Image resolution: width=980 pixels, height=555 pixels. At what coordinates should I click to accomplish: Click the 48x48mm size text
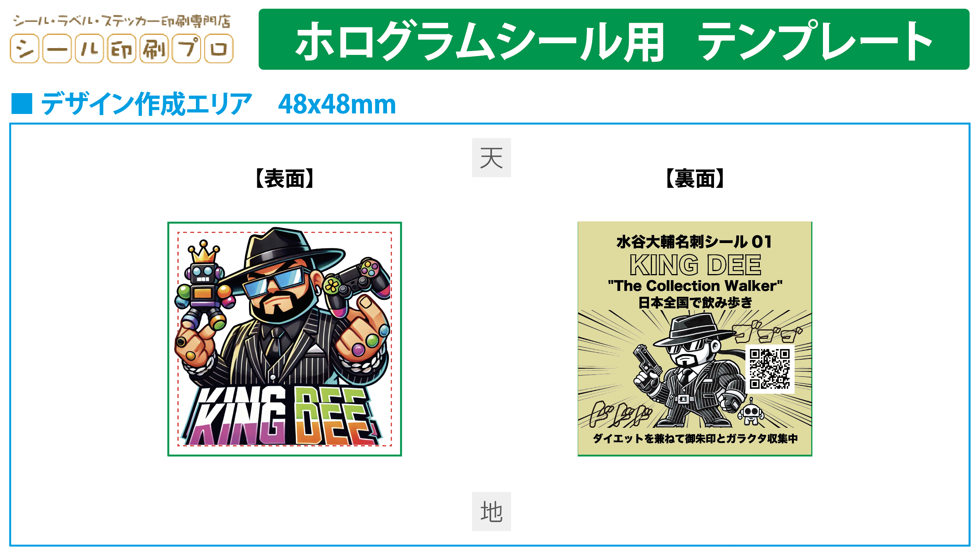click(x=337, y=104)
